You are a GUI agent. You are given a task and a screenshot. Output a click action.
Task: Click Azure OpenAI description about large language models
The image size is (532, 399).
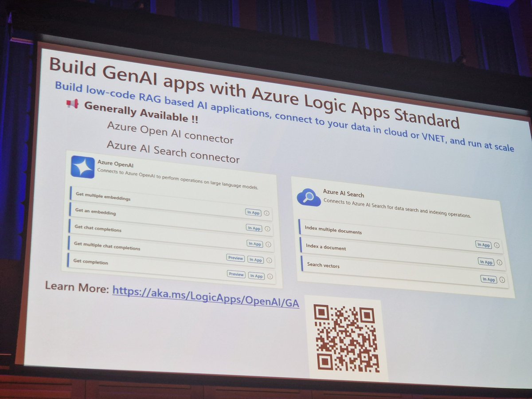pos(177,179)
